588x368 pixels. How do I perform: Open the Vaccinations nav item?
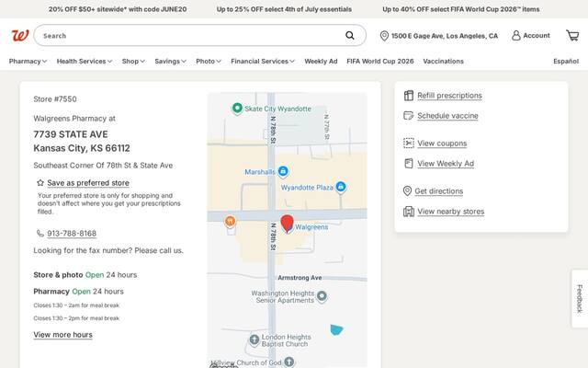pyautogui.click(x=443, y=62)
